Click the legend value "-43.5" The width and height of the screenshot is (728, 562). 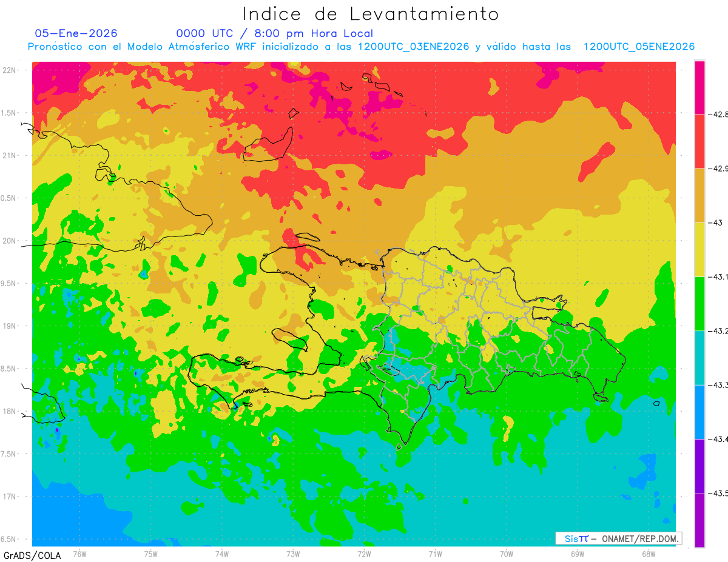pos(718,493)
